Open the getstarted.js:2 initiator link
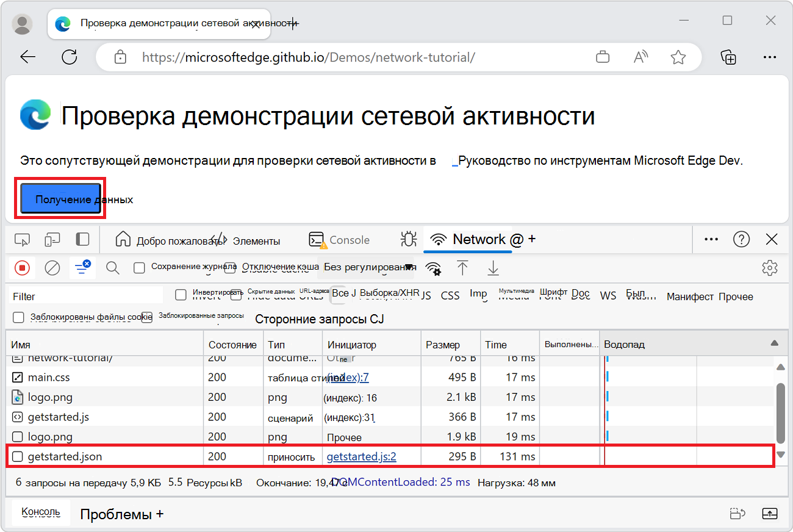The height and width of the screenshot is (532, 793). [x=361, y=456]
